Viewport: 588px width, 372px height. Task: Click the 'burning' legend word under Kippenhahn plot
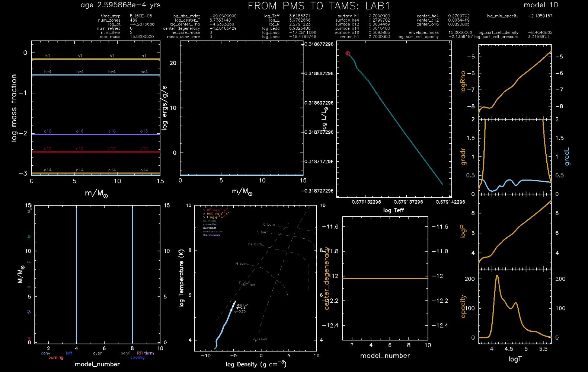click(56, 357)
